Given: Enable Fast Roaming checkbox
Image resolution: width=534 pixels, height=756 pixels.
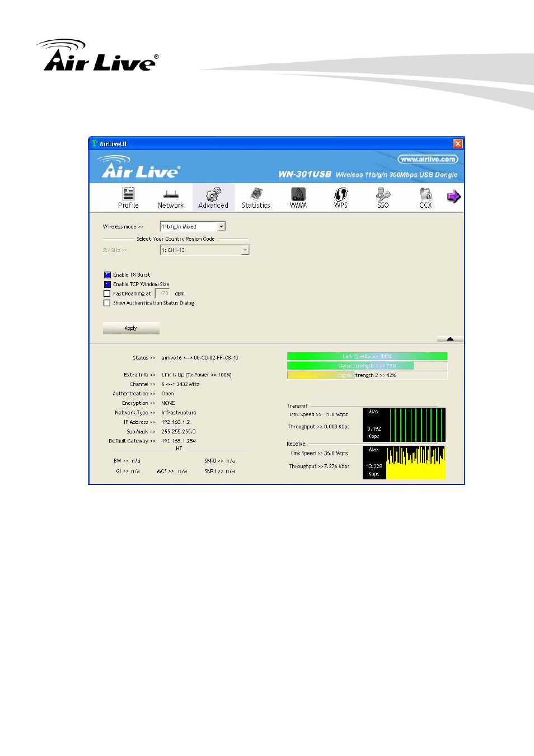Looking at the screenshot, I should tap(107, 293).
